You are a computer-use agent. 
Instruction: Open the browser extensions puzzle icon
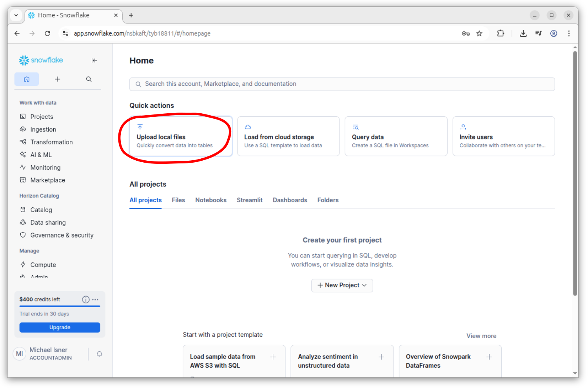[x=501, y=34]
